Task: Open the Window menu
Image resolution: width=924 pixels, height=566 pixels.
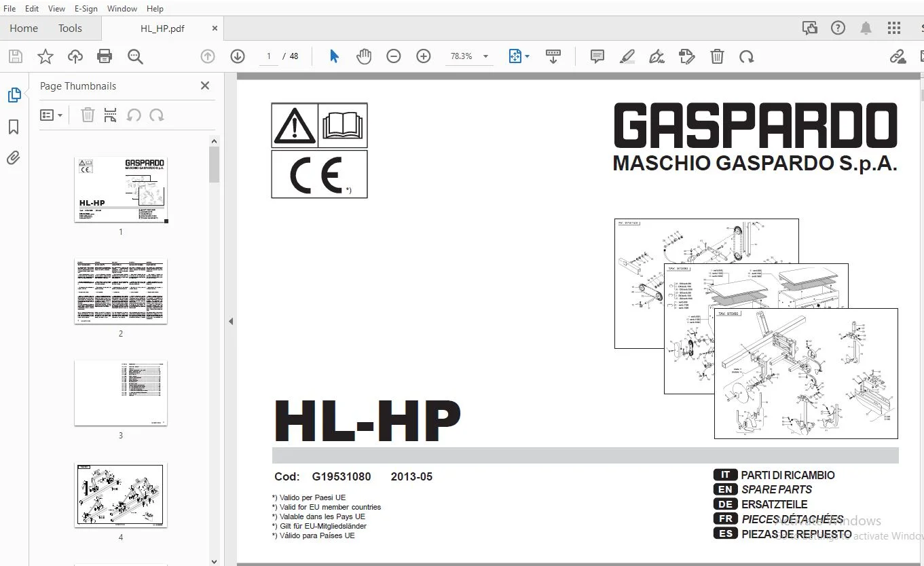Action: (x=122, y=9)
